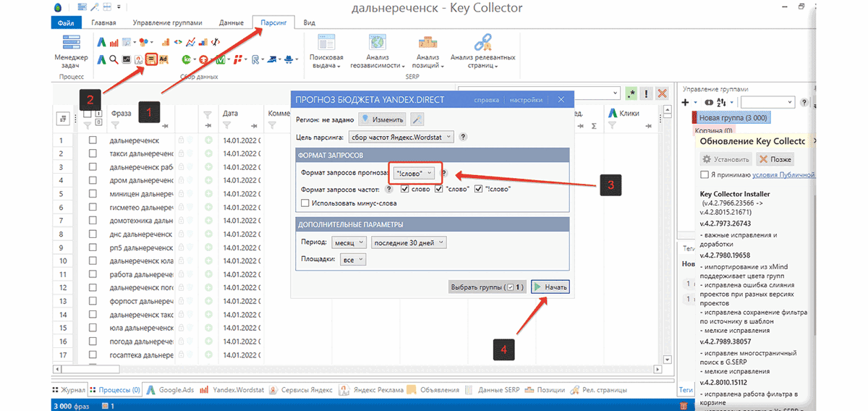Open справка link in dialog title
This screenshot has width=868, height=411.
pyautogui.click(x=485, y=99)
